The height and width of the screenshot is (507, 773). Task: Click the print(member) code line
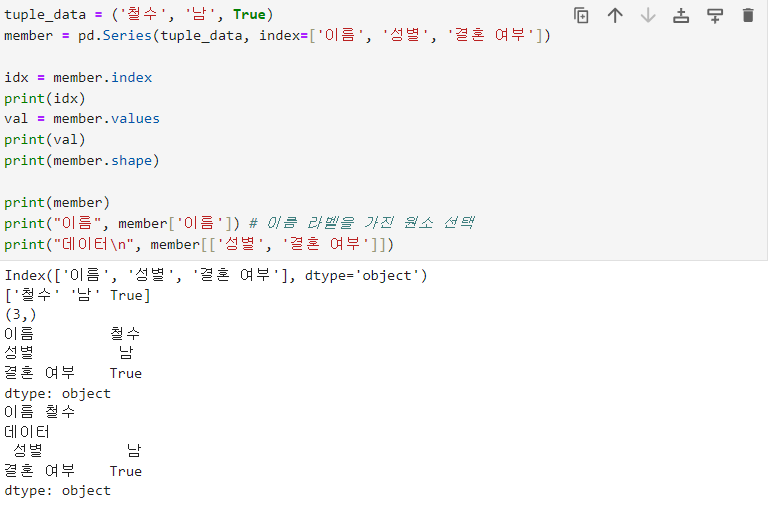point(57,203)
